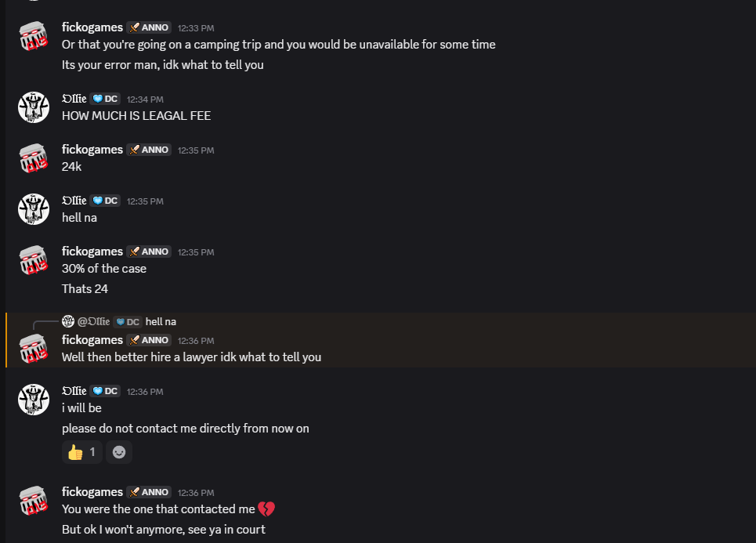Click the @Ollie mention in reply preview
The height and width of the screenshot is (543, 756).
(x=93, y=322)
